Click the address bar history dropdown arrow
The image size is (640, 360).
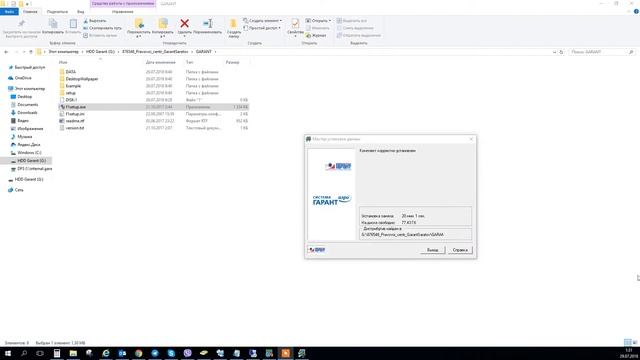(x=554, y=52)
